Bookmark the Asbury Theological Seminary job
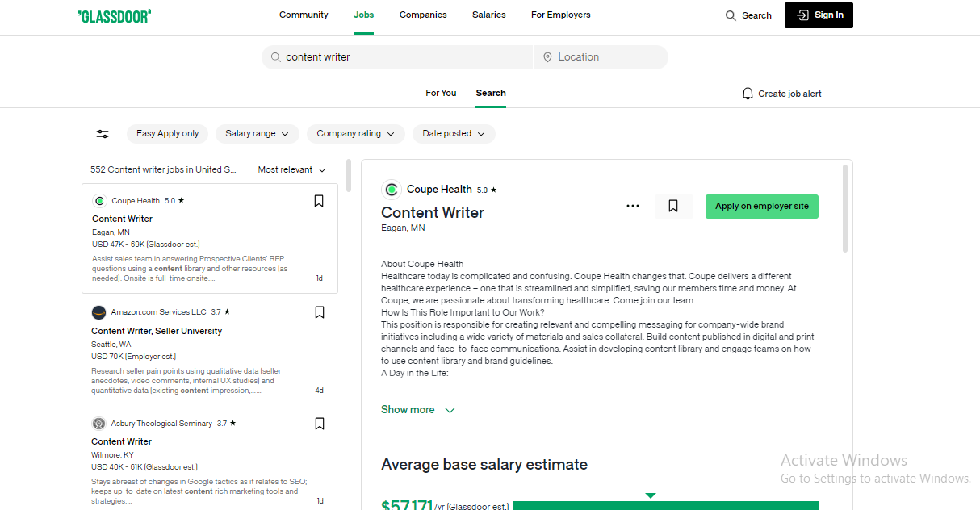Image resolution: width=980 pixels, height=510 pixels. coord(320,424)
